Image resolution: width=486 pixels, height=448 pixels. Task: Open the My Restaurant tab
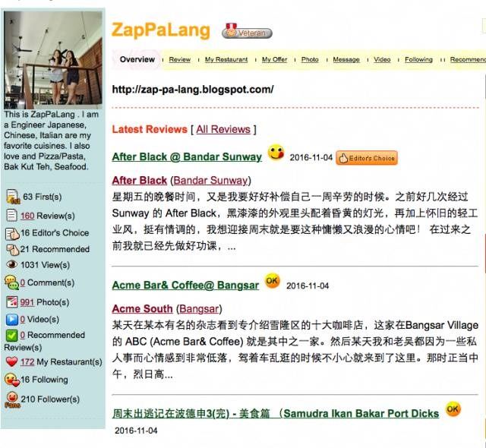[x=226, y=59]
